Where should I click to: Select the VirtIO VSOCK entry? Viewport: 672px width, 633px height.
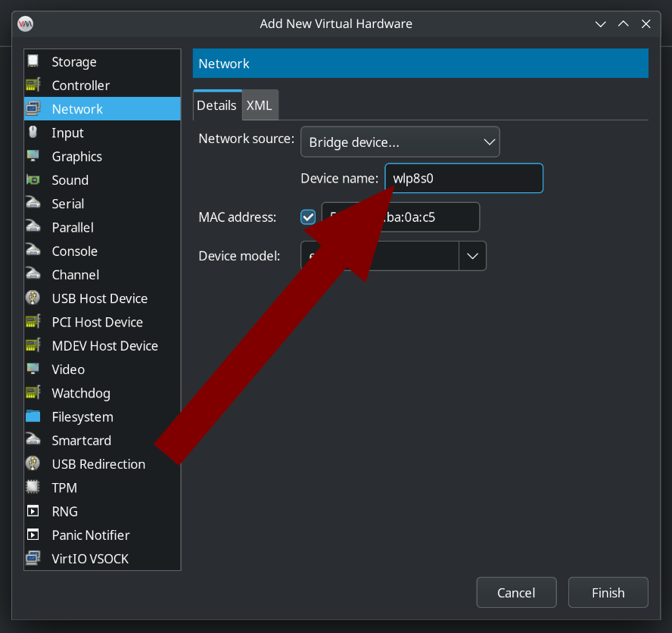pyautogui.click(x=102, y=558)
